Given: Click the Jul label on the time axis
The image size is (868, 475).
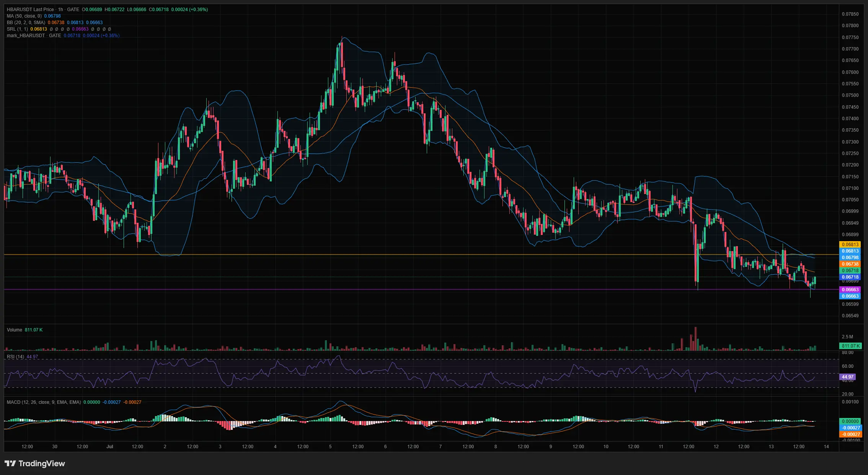Looking at the screenshot, I should tap(110, 446).
